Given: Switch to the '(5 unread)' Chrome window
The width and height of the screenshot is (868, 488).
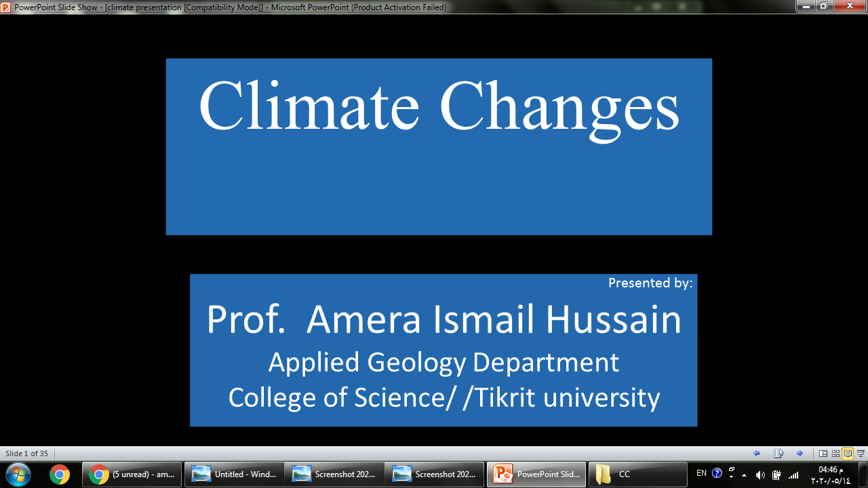Looking at the screenshot, I should pos(132,474).
